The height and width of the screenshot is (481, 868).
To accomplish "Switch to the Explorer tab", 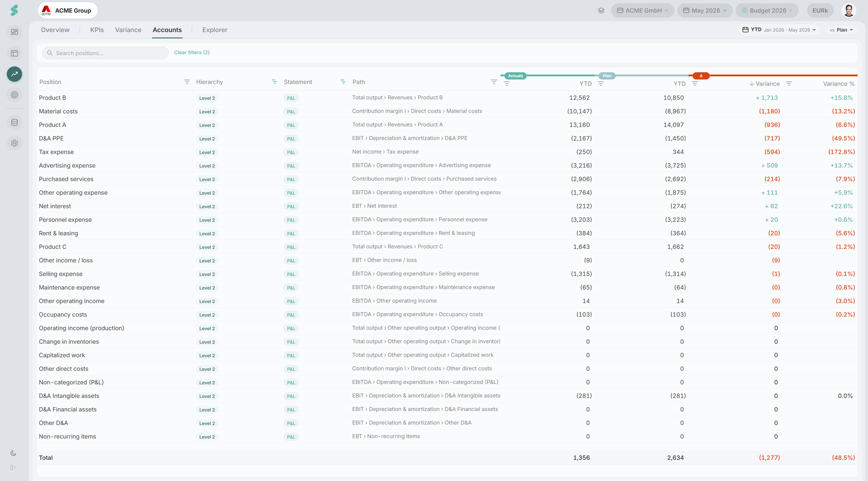I will [x=215, y=30].
